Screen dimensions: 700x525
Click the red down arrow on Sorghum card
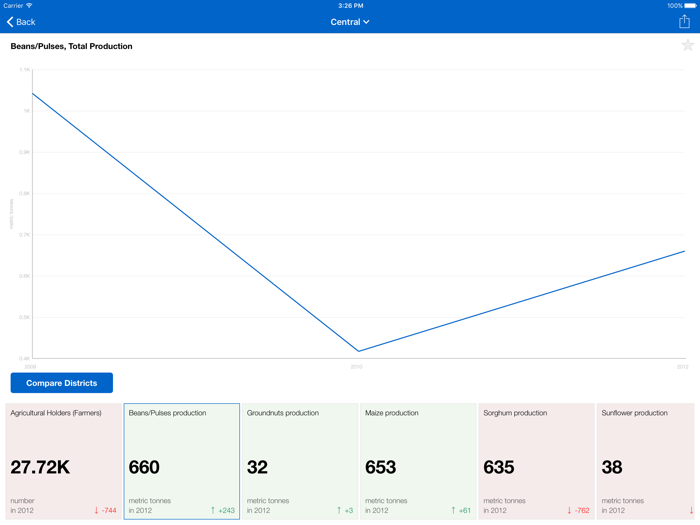click(x=569, y=511)
